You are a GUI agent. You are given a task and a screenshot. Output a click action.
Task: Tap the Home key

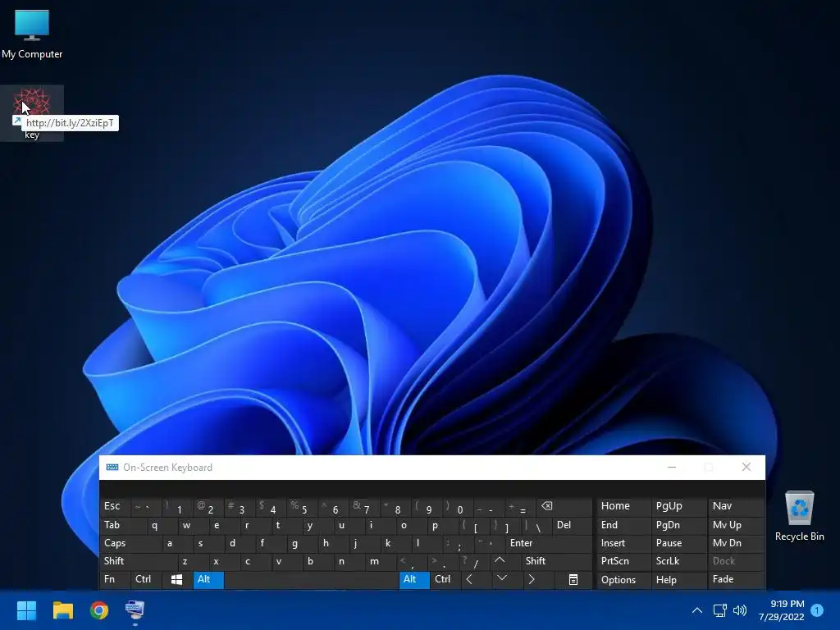(x=623, y=506)
